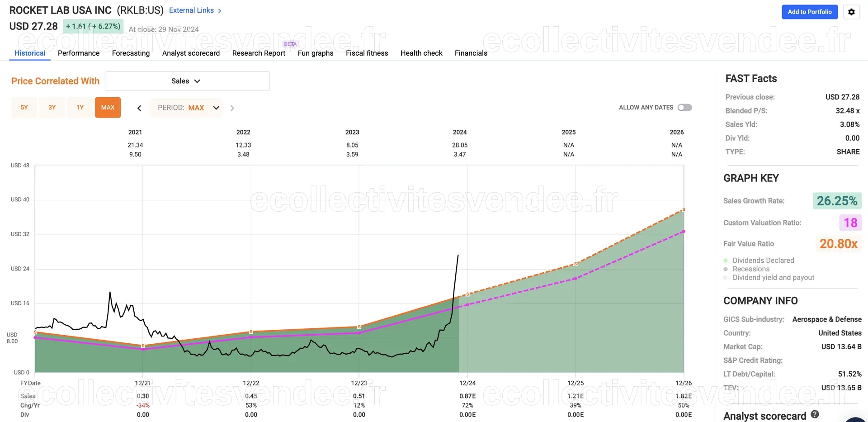
Task: Click the 12/22 sales marker on chart
Action: point(251,332)
